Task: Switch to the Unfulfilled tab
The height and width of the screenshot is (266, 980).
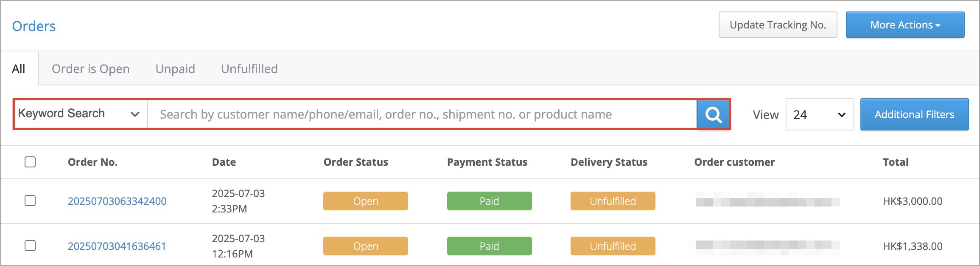Action: pyautogui.click(x=249, y=69)
